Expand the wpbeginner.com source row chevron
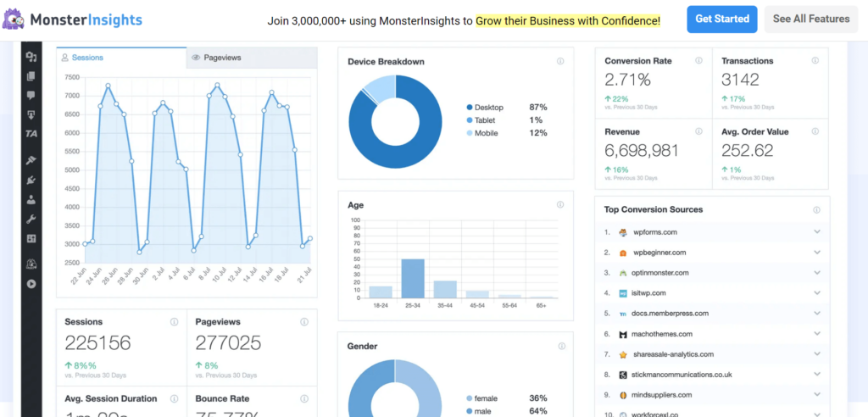 (x=817, y=253)
